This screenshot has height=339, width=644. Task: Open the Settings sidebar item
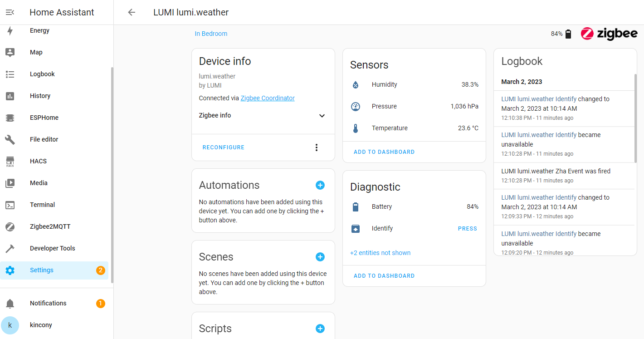(42, 270)
